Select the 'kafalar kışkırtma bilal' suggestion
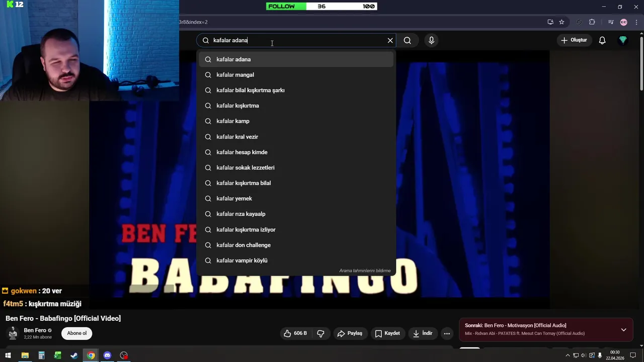The height and width of the screenshot is (362, 644). [296, 183]
